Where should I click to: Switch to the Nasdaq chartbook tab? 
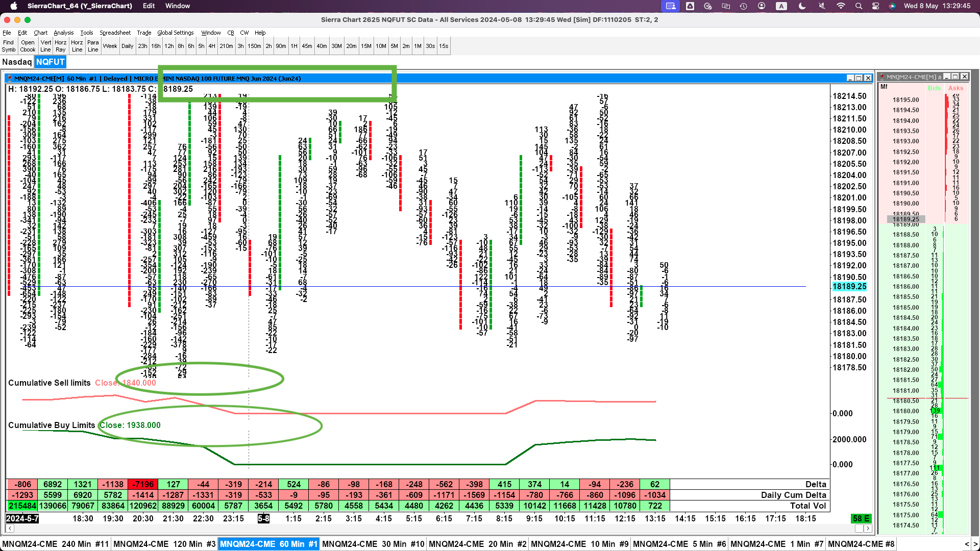click(x=17, y=62)
